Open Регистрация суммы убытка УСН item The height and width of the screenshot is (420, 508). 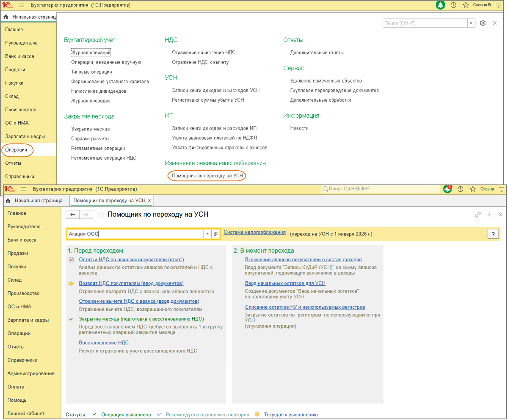[x=208, y=100]
